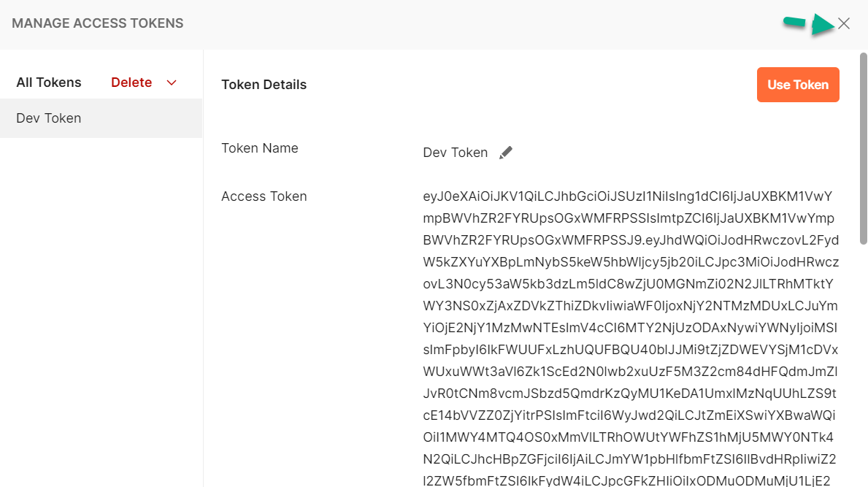Click token line starting with JvR0tCNm8v

[629, 394]
